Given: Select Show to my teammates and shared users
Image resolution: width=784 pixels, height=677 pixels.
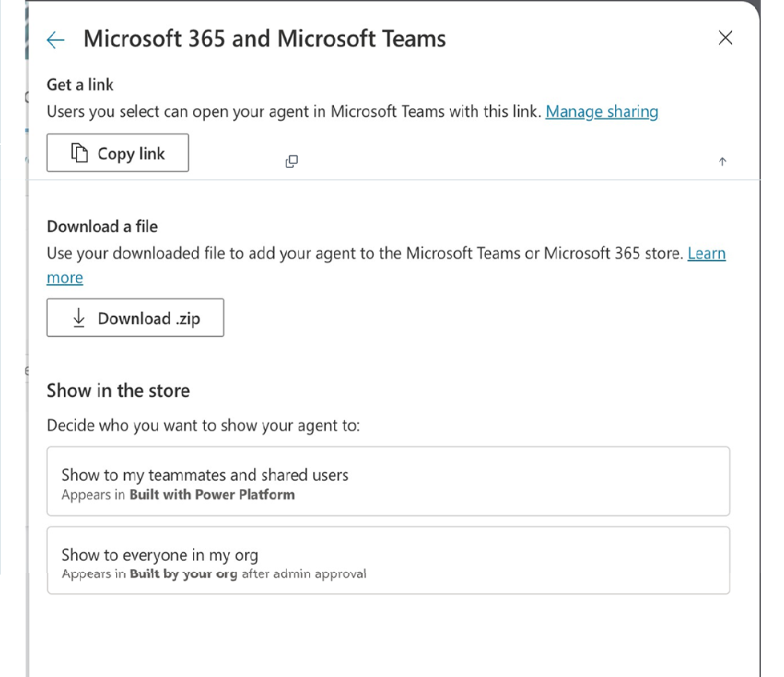Looking at the screenshot, I should tap(388, 481).
